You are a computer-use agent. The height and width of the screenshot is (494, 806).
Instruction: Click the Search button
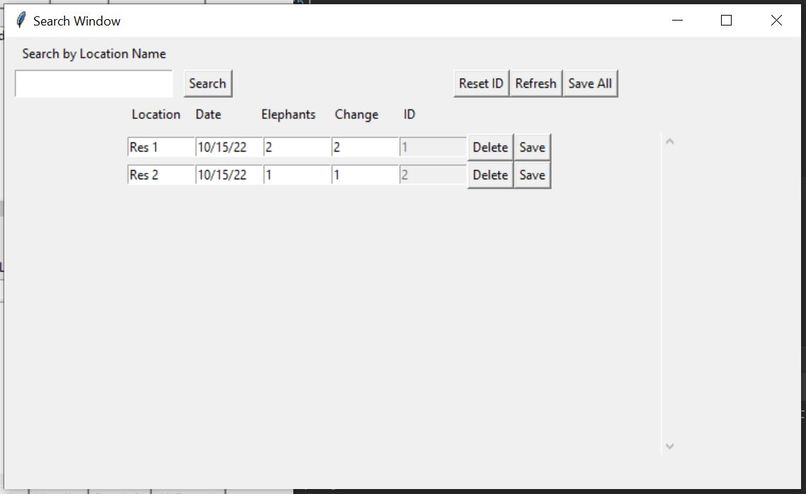coord(208,83)
